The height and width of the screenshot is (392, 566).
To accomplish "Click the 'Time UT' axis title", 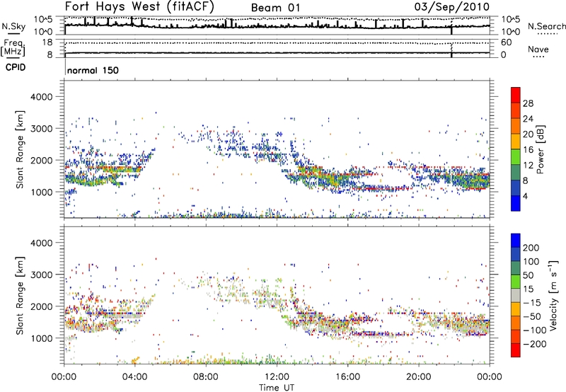I will pos(277,388).
